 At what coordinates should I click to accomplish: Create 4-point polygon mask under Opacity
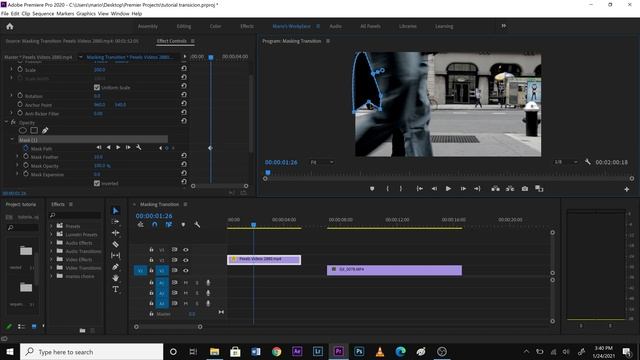(x=34, y=131)
